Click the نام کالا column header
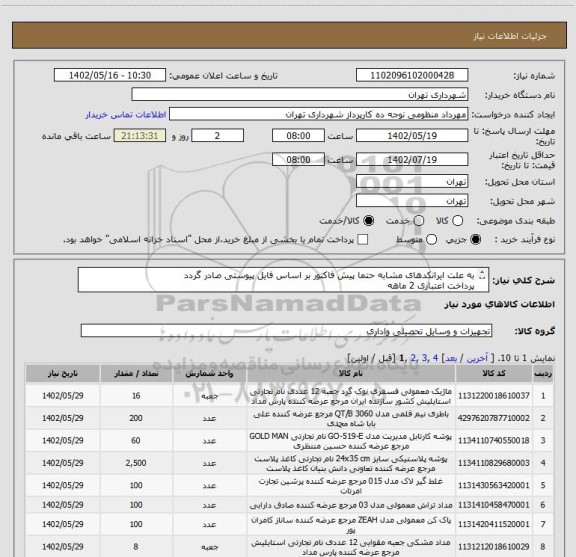 point(351,373)
